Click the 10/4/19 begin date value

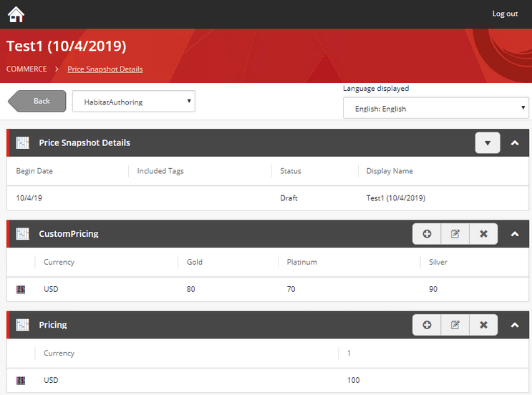29,198
